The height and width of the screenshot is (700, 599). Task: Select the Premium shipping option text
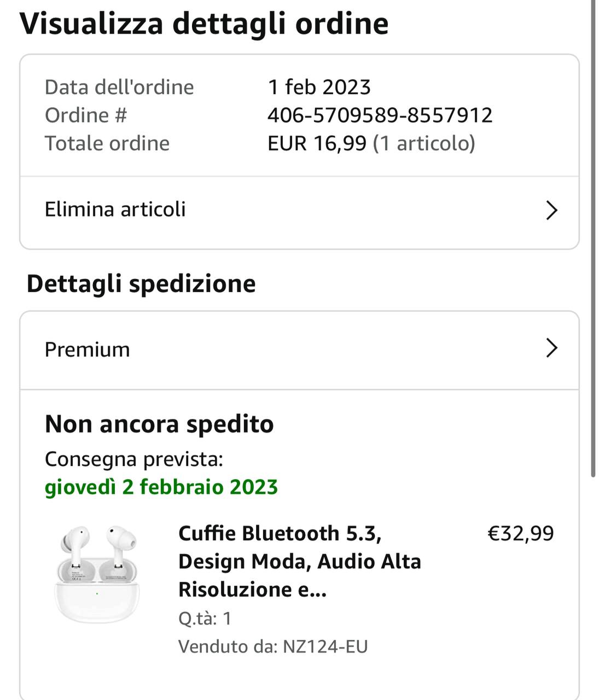tap(87, 349)
